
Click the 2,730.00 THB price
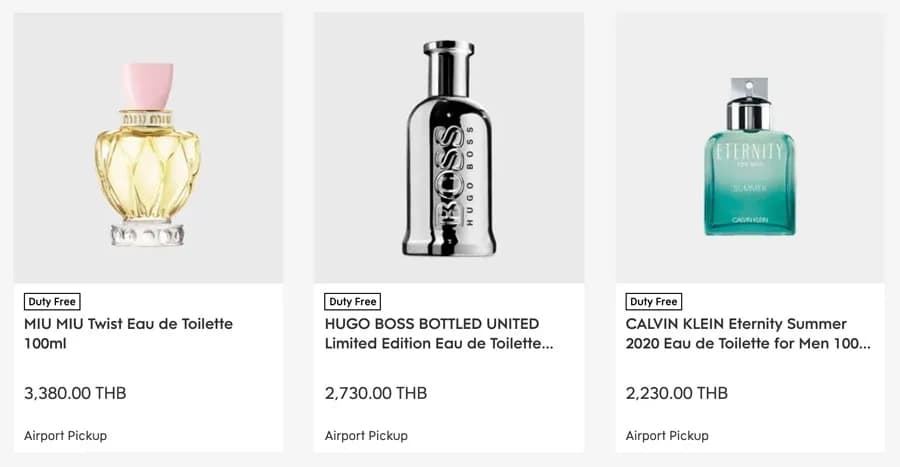click(x=376, y=393)
